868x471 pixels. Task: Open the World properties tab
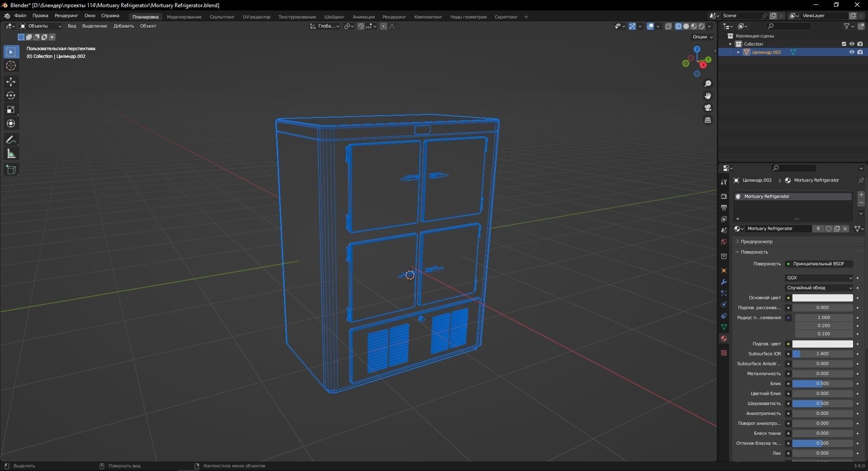pyautogui.click(x=724, y=242)
